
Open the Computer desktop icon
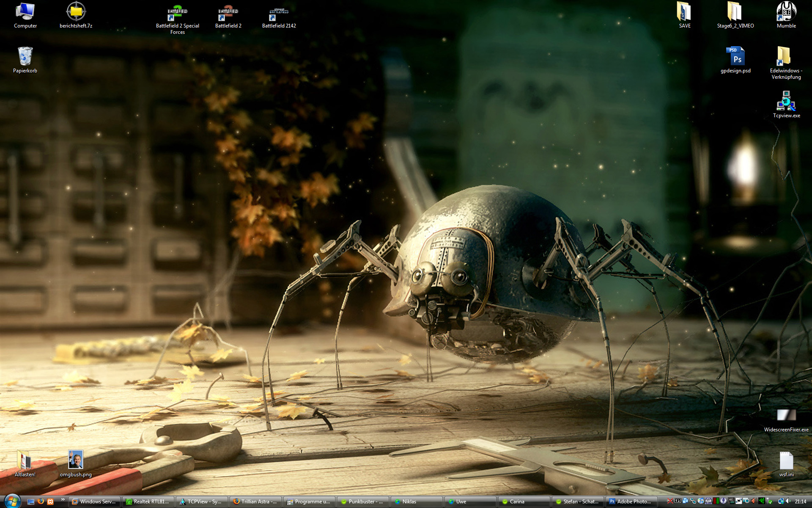click(x=25, y=16)
